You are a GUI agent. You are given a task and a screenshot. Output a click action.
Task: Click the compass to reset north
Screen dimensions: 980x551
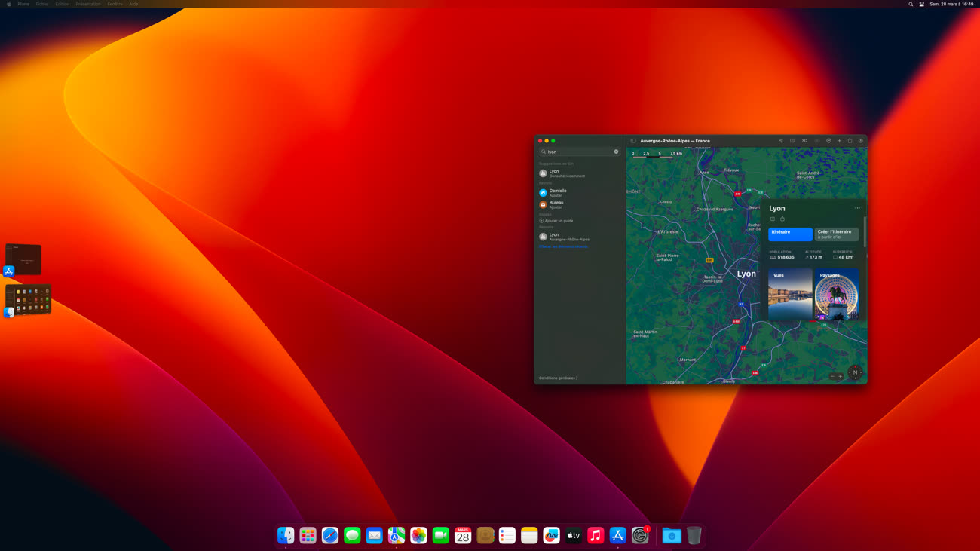coord(855,372)
